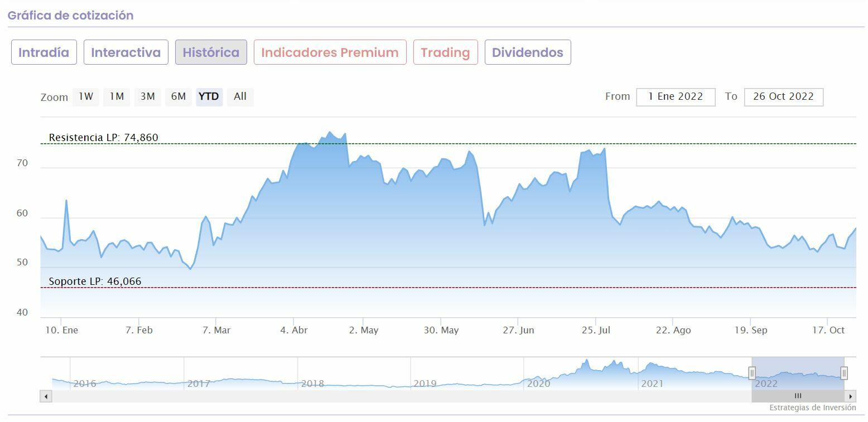Select the Histórica tab
This screenshot has width=868, height=422.
(x=211, y=52)
